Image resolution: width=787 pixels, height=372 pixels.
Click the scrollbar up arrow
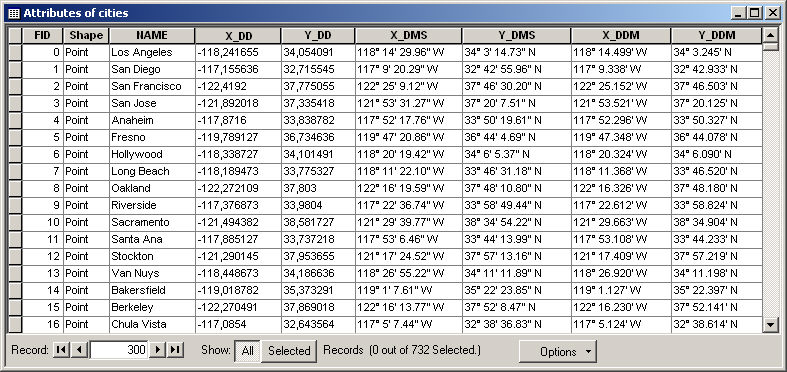[x=770, y=35]
